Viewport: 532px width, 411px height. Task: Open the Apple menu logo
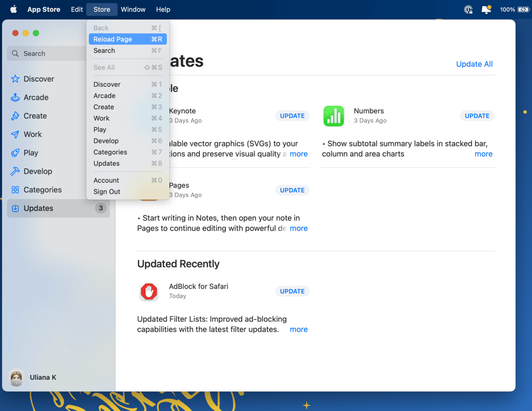click(x=13, y=9)
